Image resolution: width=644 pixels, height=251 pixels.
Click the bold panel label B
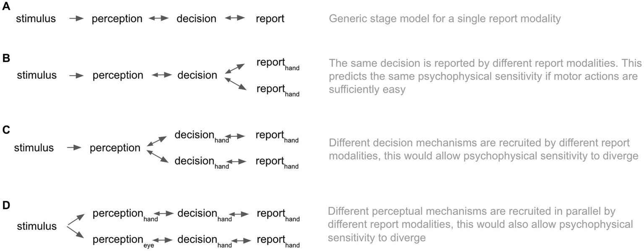tap(5, 58)
